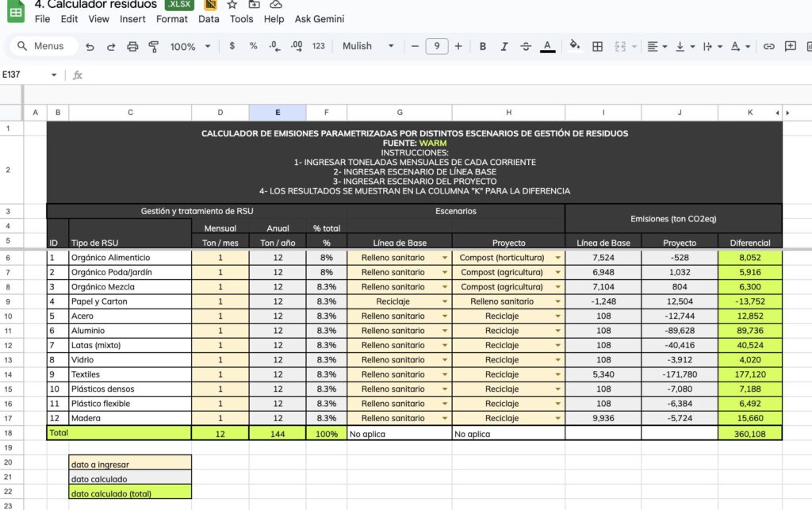Open the Format menu

pos(171,19)
